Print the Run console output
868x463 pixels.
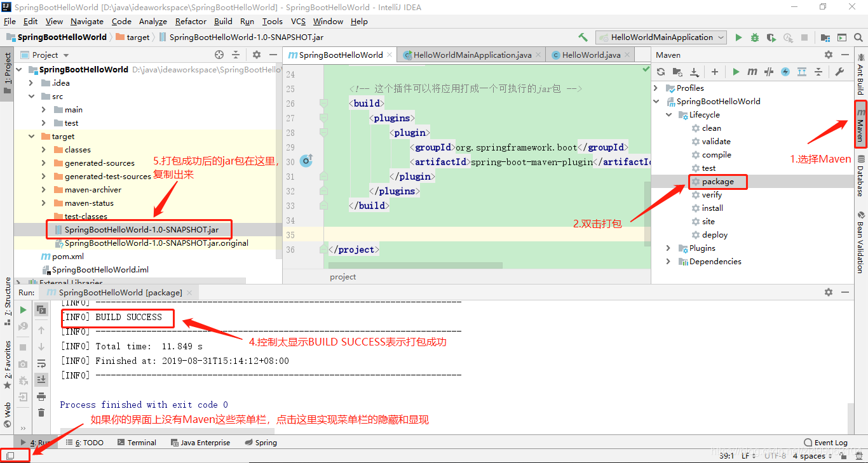pos(41,396)
